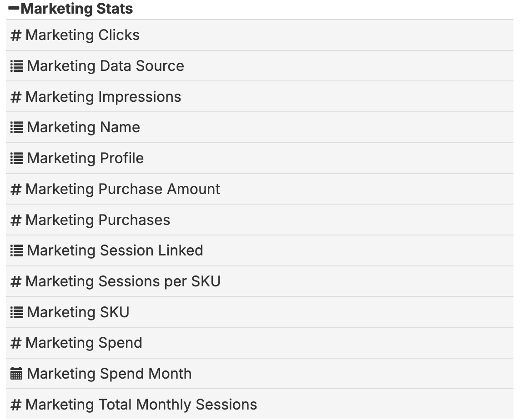This screenshot has width=523, height=420.
Task: Collapse the Marketing Stats group
Action: point(14,9)
